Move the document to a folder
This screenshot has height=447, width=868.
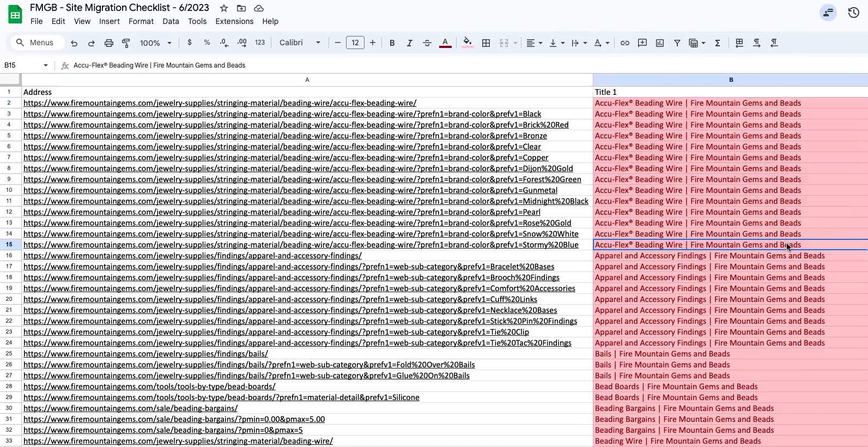coord(241,8)
